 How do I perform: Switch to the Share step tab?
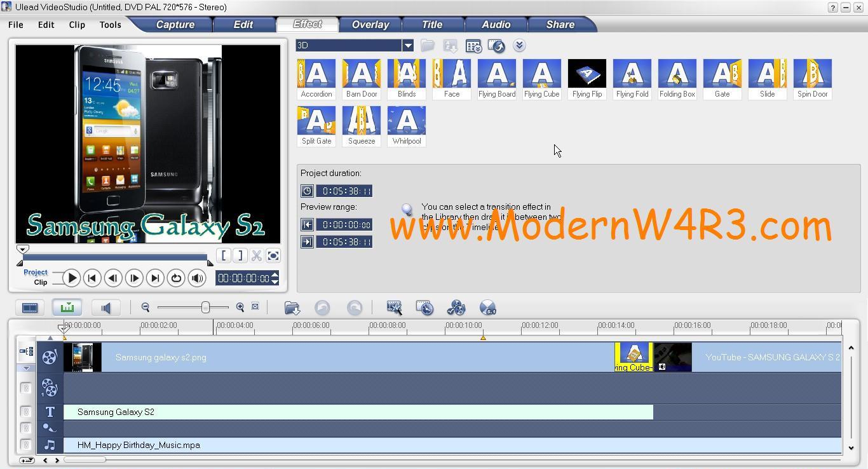coord(560,25)
